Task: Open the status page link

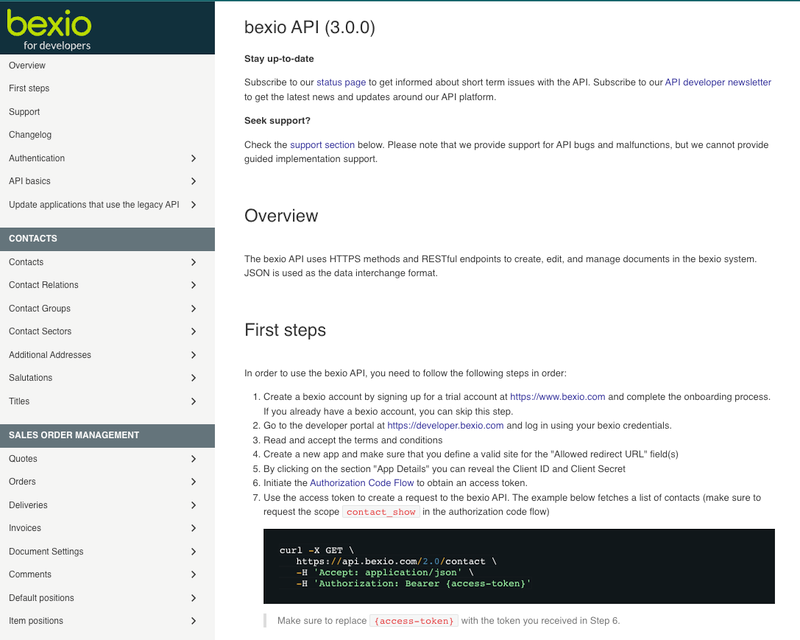Action: click(x=341, y=82)
